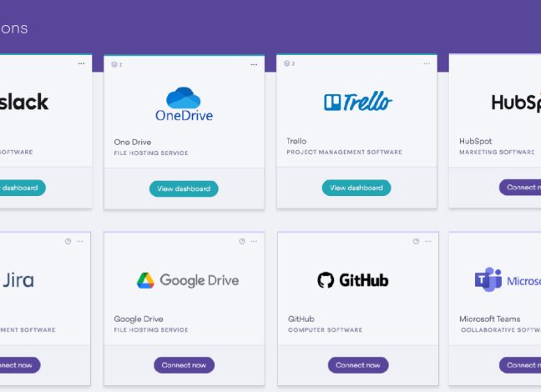Click the clock icon on Google Drive card

click(x=242, y=241)
